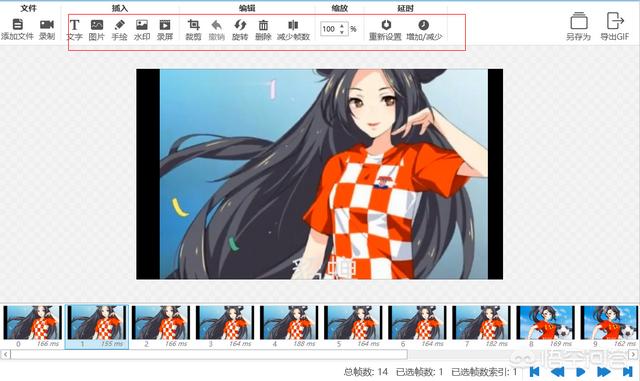Image resolution: width=640 pixels, height=381 pixels.
Task: Choose the 裁剪 crop tool
Action: (x=193, y=29)
